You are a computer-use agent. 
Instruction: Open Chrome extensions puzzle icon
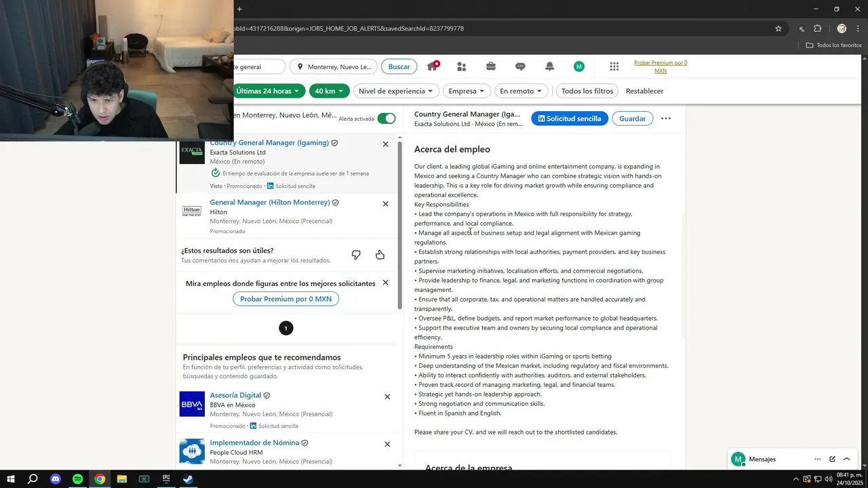click(x=817, y=28)
